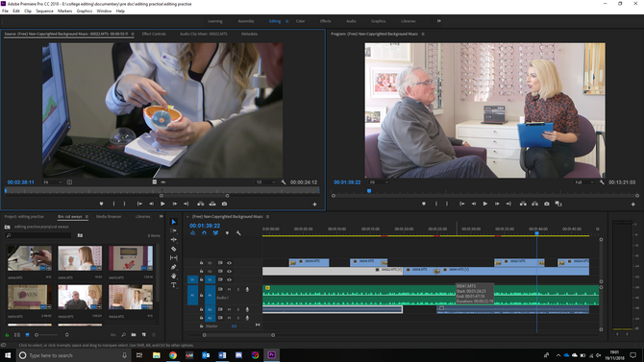
Task: Click Overwrite button in Source monitor
Action: (x=212, y=204)
